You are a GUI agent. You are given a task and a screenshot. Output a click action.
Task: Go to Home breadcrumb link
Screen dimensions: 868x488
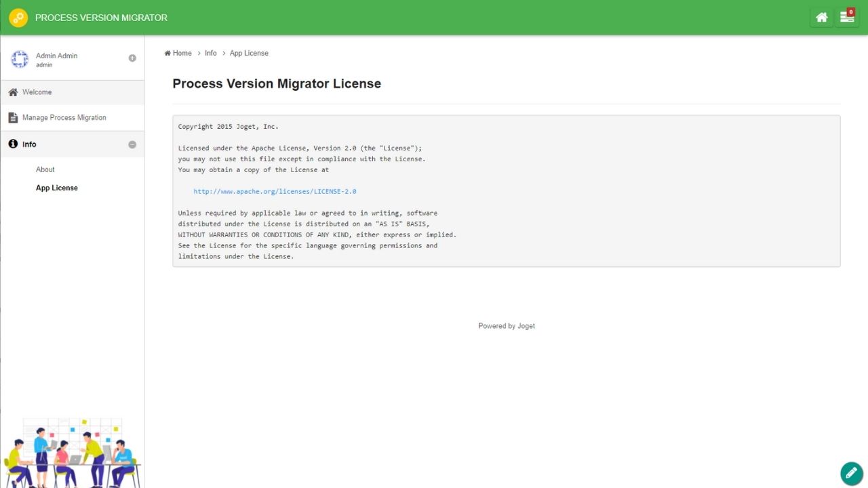pyautogui.click(x=182, y=53)
